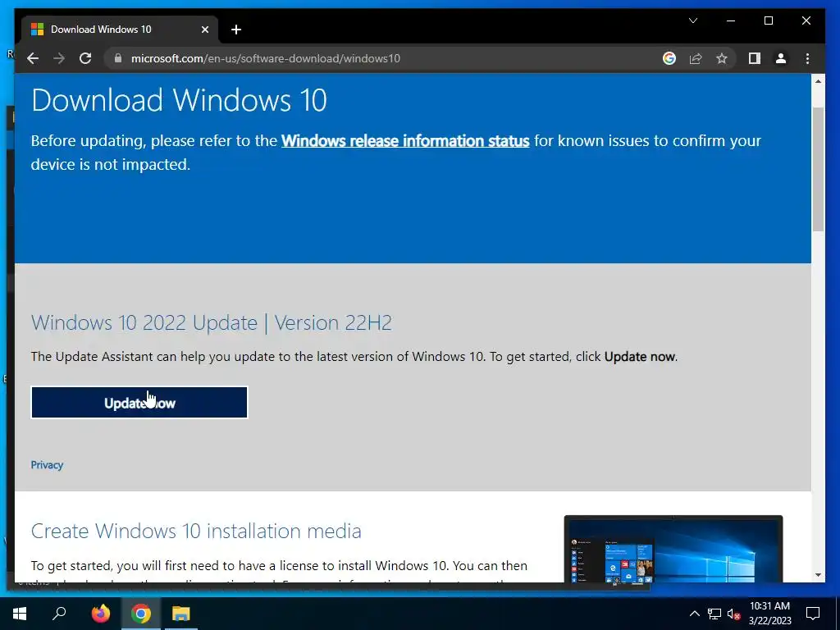The height and width of the screenshot is (630, 840).
Task: Open the Windows Start menu
Action: click(20, 614)
